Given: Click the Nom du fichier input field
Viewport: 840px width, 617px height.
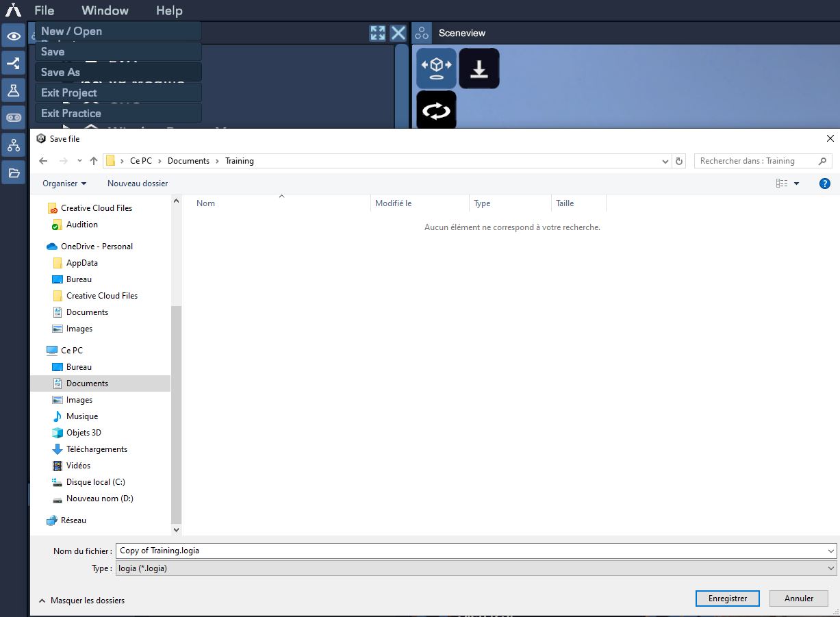Looking at the screenshot, I should coord(471,551).
